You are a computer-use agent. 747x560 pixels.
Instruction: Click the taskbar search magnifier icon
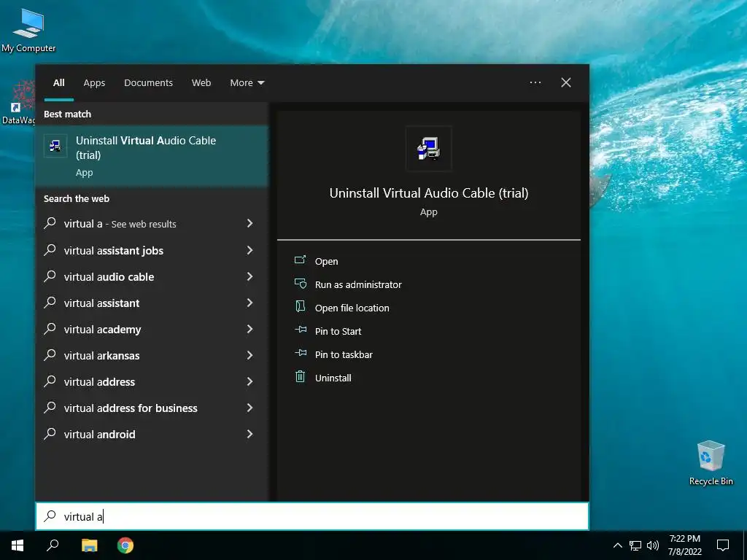tap(53, 545)
